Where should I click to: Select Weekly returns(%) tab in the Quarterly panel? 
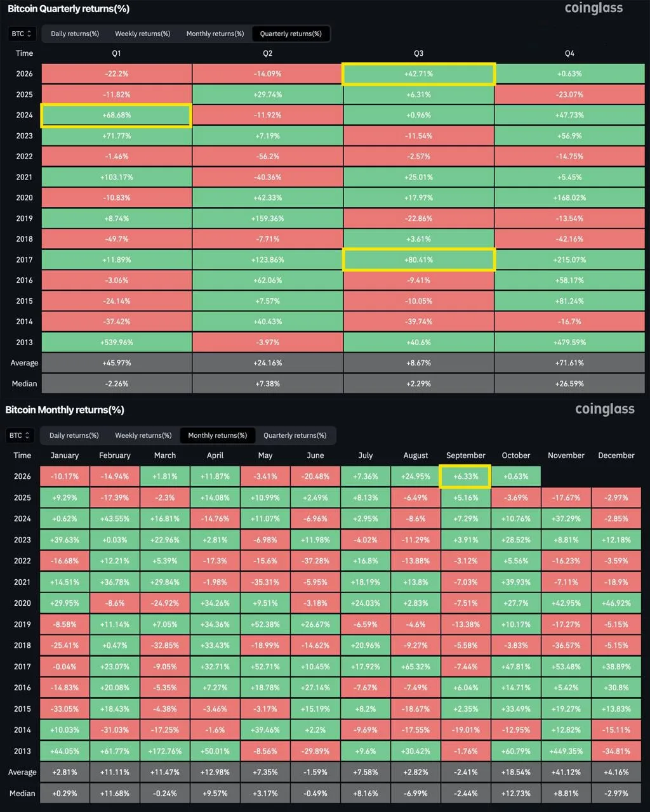pyautogui.click(x=143, y=34)
